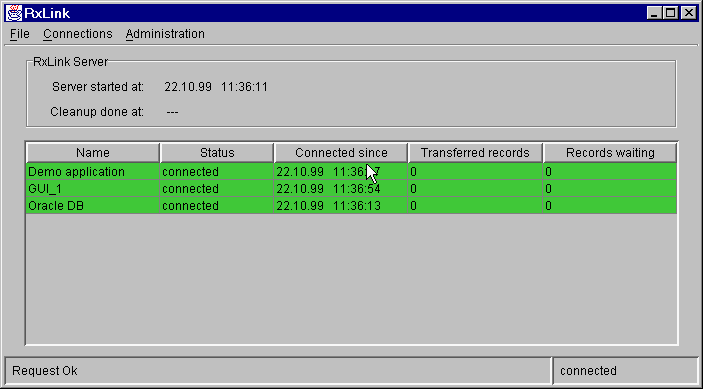The width and height of the screenshot is (703, 389).
Task: Open the Connections menu
Action: [78, 34]
